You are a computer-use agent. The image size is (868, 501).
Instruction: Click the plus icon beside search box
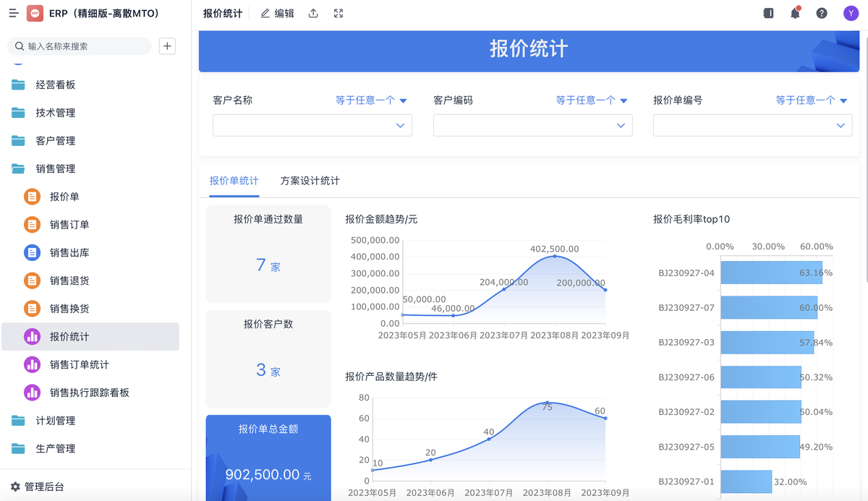coord(167,46)
